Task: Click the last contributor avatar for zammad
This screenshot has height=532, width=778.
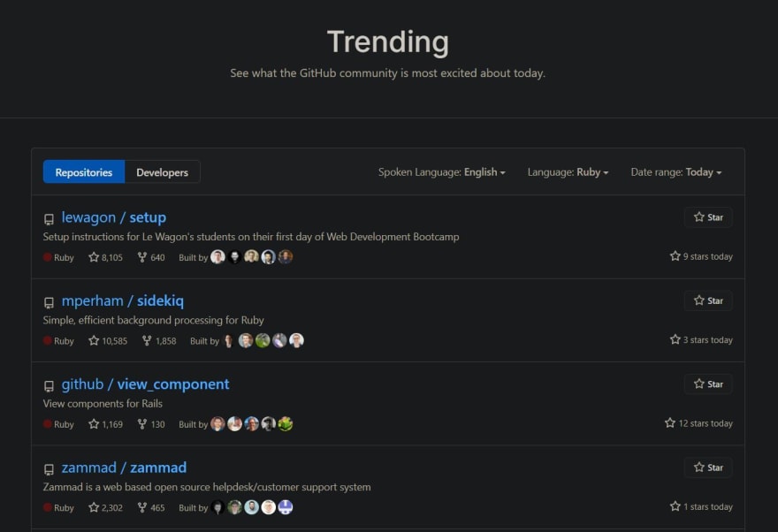Action: tap(286, 506)
